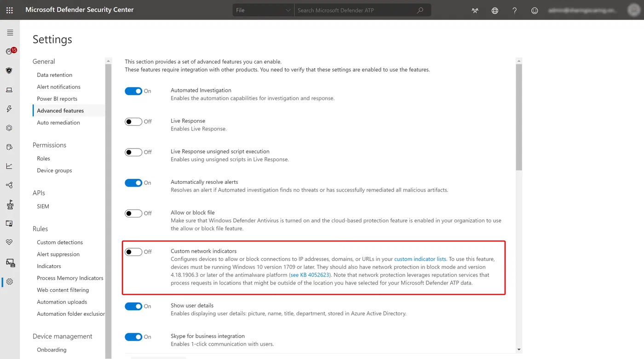Open Device groups under Permissions
644x359 pixels.
click(54, 171)
